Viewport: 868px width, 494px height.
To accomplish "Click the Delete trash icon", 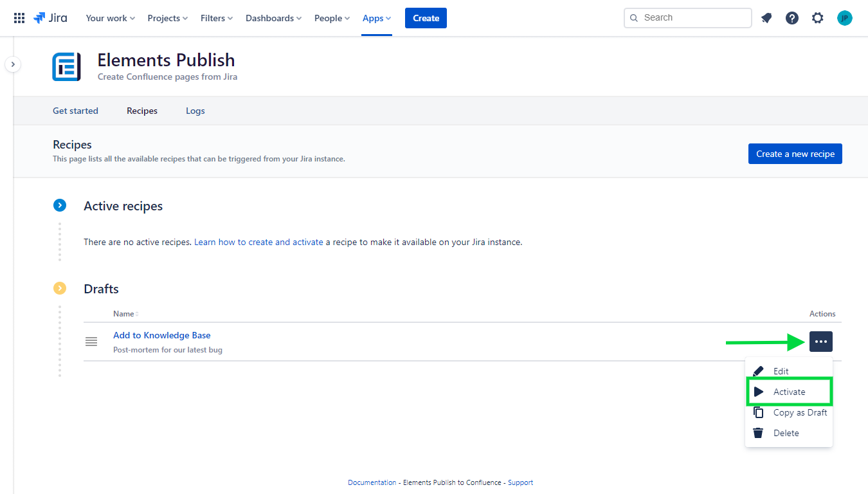I will 758,432.
